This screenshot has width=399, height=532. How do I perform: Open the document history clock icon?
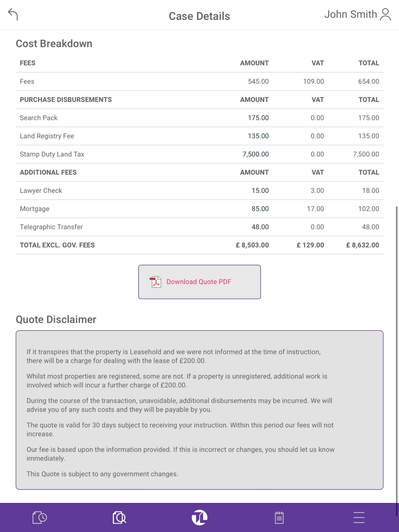point(40,518)
